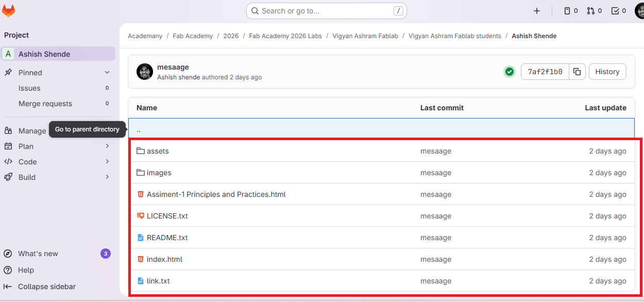Click the green pipeline passed status icon

point(510,72)
